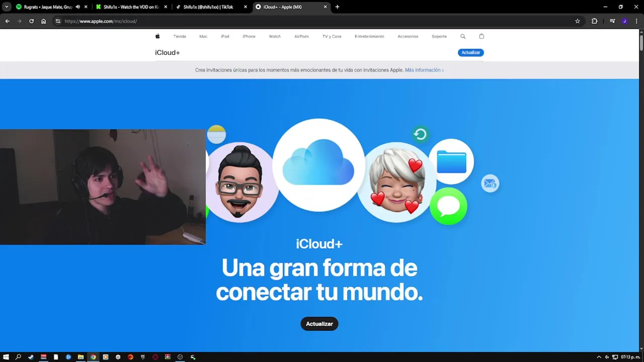
Task: Open the Chrome extensions puzzle icon
Action: pyautogui.click(x=595, y=21)
